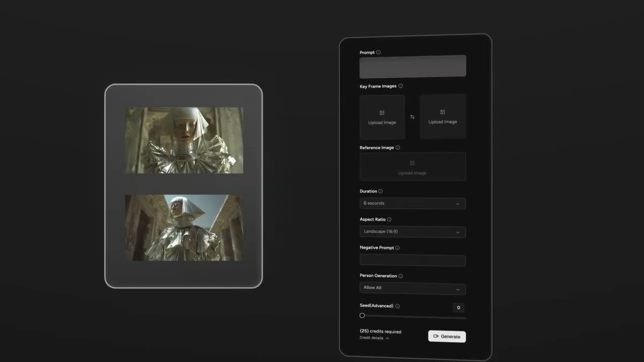This screenshot has width=644, height=362.
Task: Click the Aspect Ratio info icon
Action: pyautogui.click(x=389, y=220)
